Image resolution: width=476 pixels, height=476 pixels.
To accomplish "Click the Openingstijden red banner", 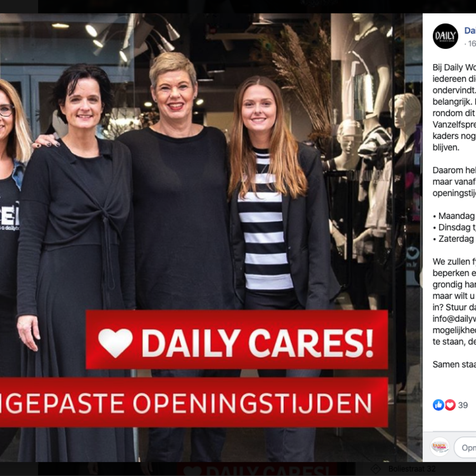I will click(x=194, y=403).
